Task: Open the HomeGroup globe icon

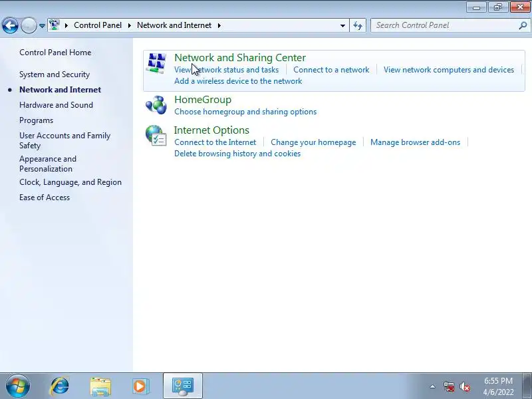Action: click(x=156, y=105)
